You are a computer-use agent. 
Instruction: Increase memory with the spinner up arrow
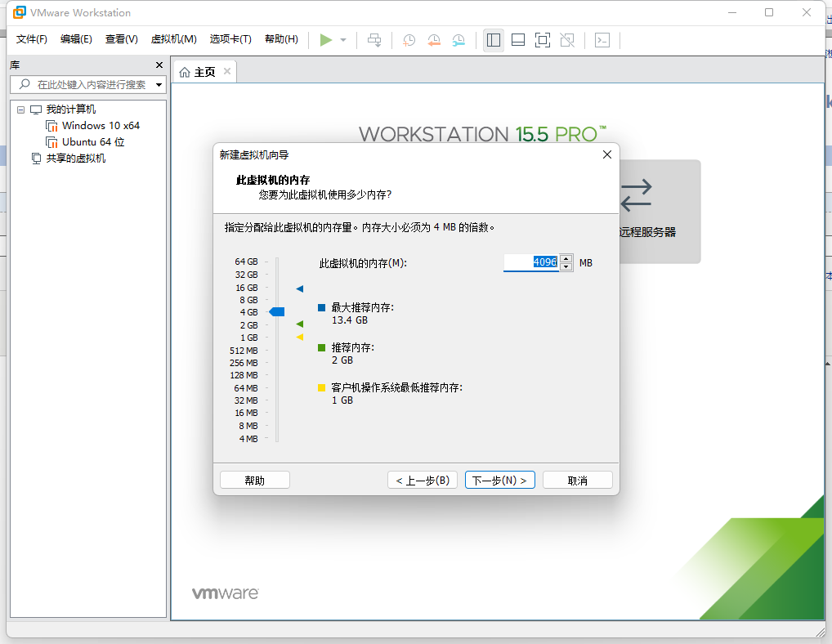pos(566,258)
